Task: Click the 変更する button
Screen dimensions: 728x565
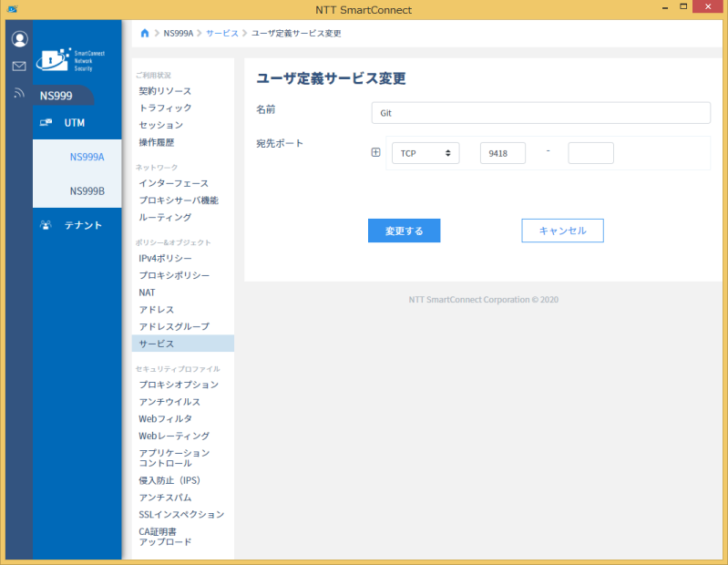Action: click(x=404, y=231)
